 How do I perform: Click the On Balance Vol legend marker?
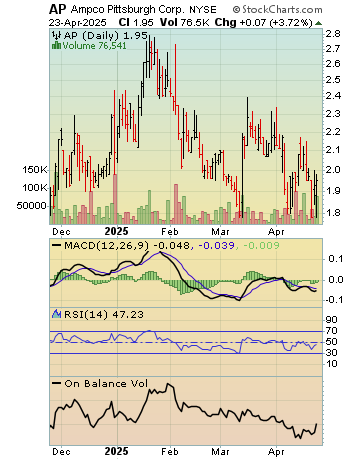[x=57, y=383]
